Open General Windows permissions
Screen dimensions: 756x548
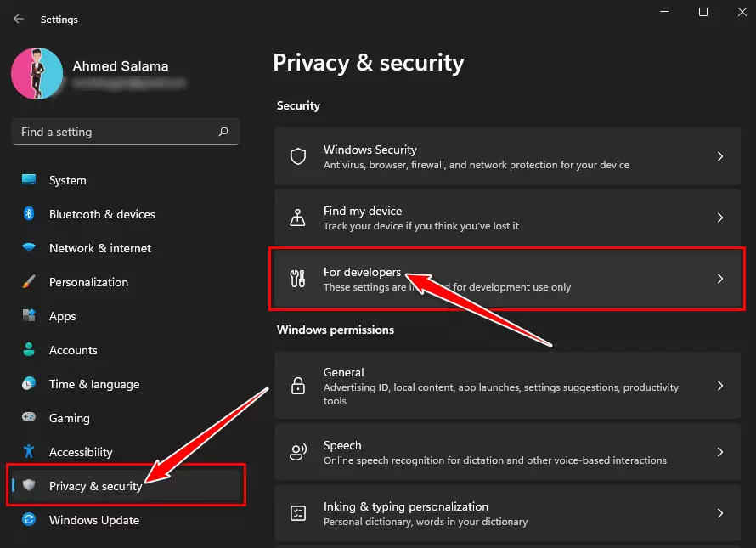click(507, 386)
